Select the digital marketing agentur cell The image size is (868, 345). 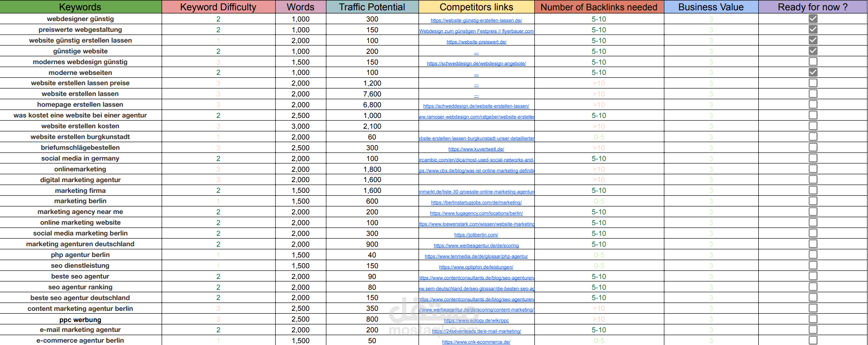[80, 180]
